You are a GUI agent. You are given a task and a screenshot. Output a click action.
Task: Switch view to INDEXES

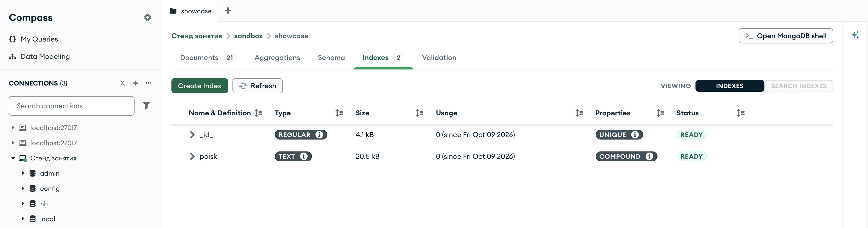(729, 86)
